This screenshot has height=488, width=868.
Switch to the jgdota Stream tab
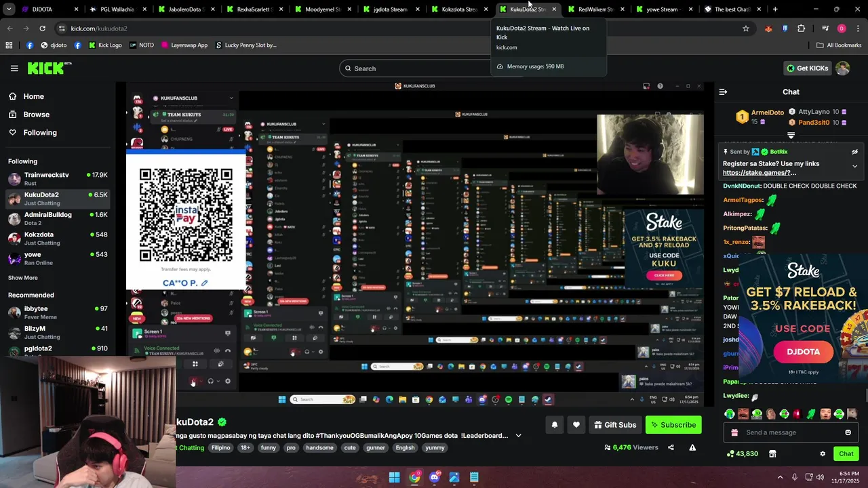point(390,9)
